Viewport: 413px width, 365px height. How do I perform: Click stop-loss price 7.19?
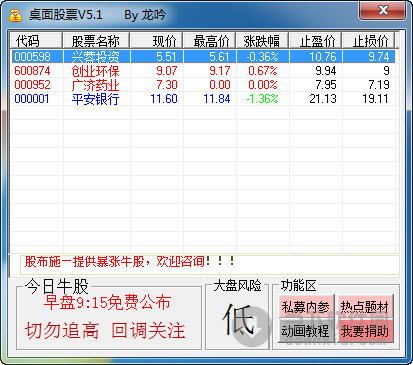tap(379, 85)
